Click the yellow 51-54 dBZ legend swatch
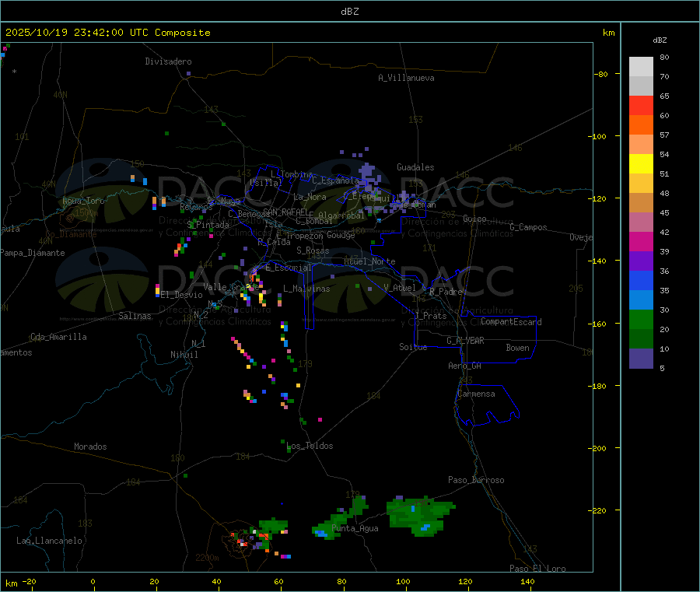Viewport: 700px width, 592px height. [641, 164]
